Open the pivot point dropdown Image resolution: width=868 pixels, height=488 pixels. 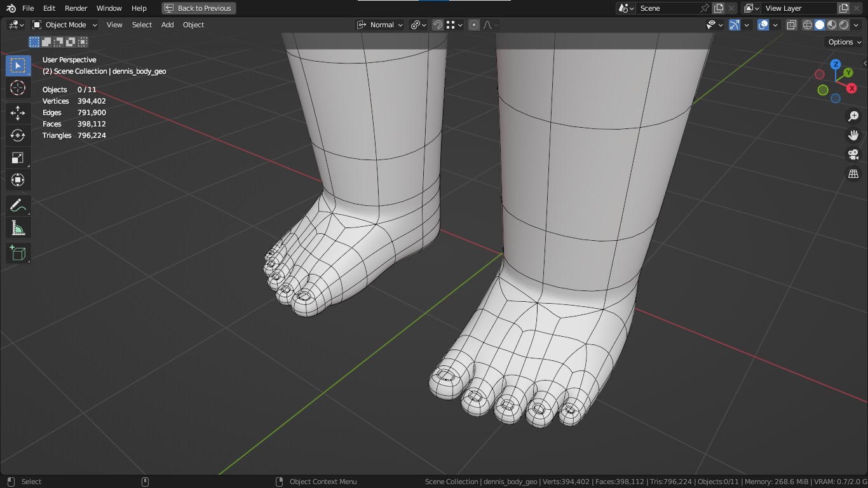pyautogui.click(x=418, y=25)
